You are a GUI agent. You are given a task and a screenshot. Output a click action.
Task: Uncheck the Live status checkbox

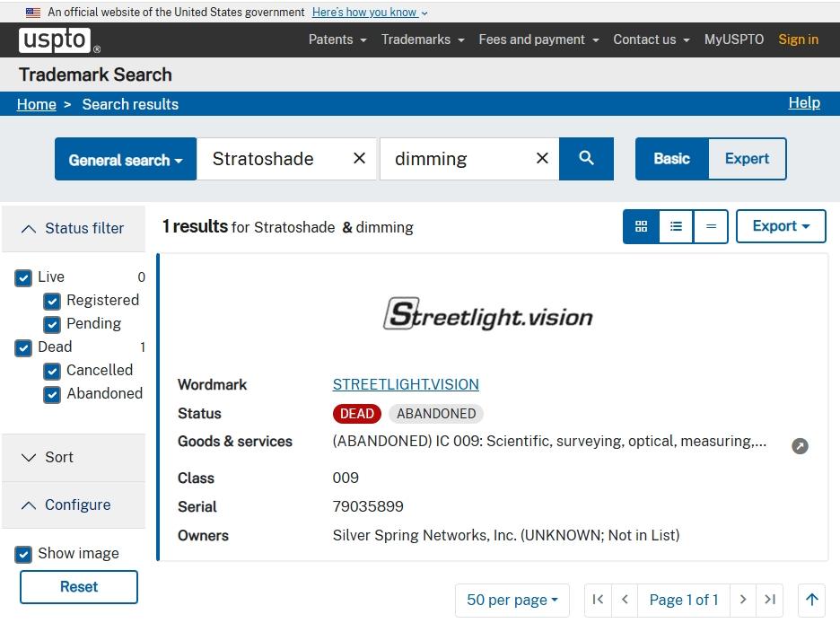23,277
